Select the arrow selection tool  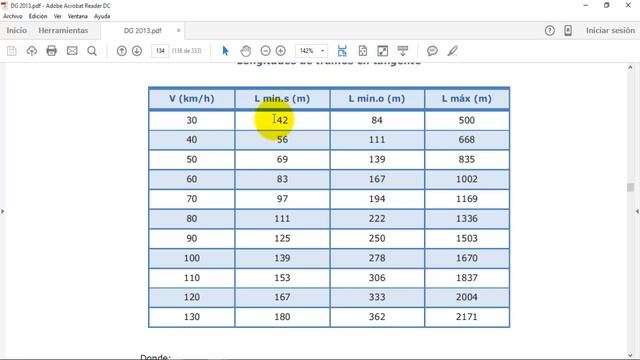click(225, 51)
